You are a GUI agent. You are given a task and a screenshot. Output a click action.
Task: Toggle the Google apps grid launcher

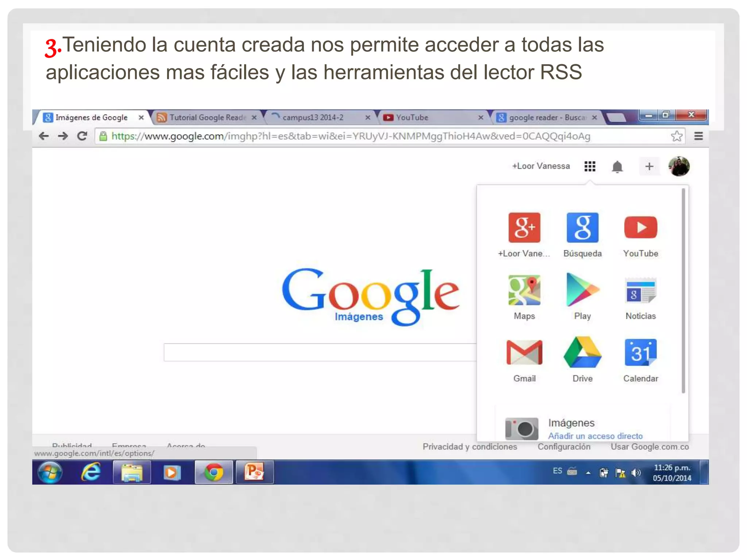pos(590,166)
